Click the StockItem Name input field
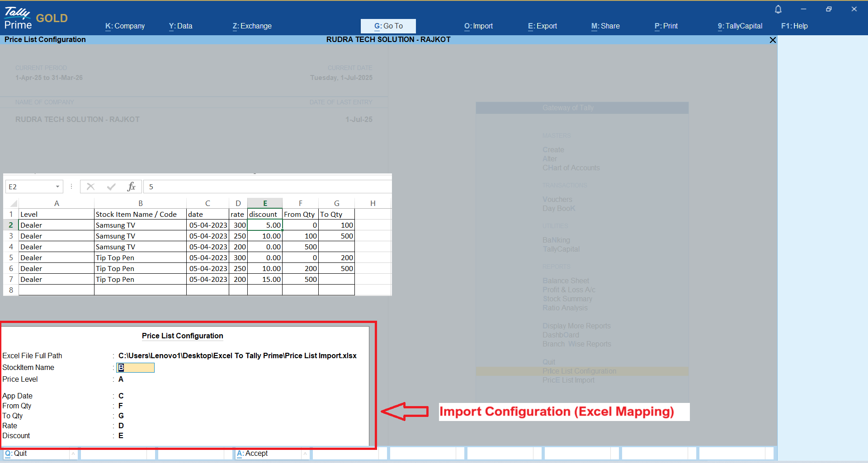Screen dimensions: 868x463 tap(136, 368)
